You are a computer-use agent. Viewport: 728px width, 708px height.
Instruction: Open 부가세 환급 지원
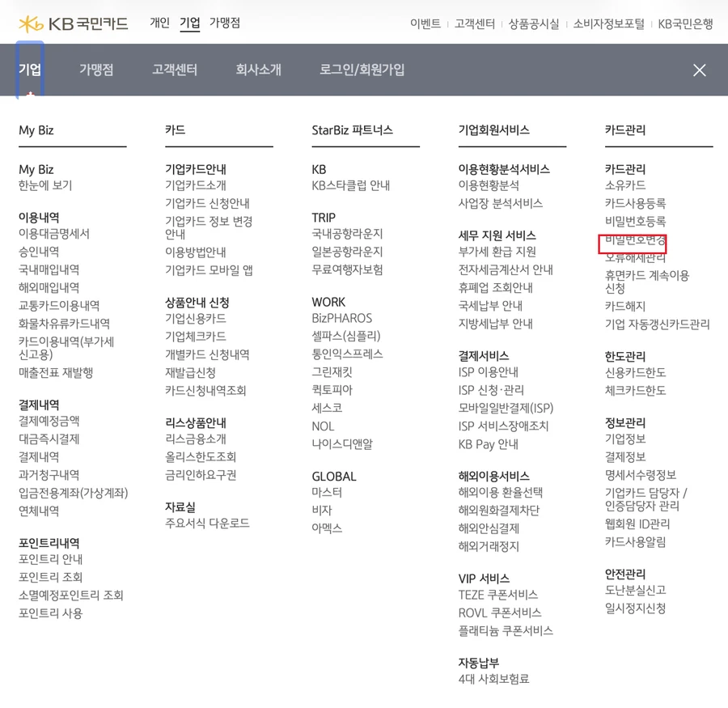[x=497, y=252]
